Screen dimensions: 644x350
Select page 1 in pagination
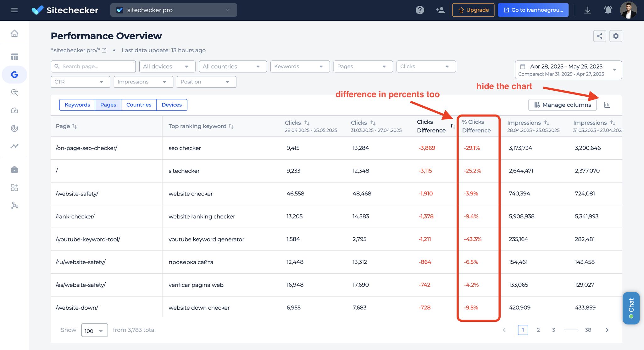click(x=523, y=330)
